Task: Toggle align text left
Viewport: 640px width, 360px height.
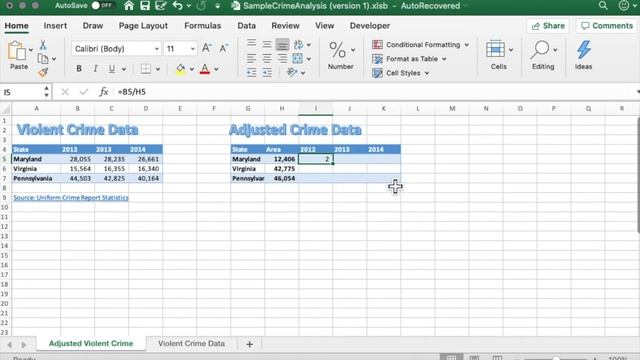Action: click(251, 58)
